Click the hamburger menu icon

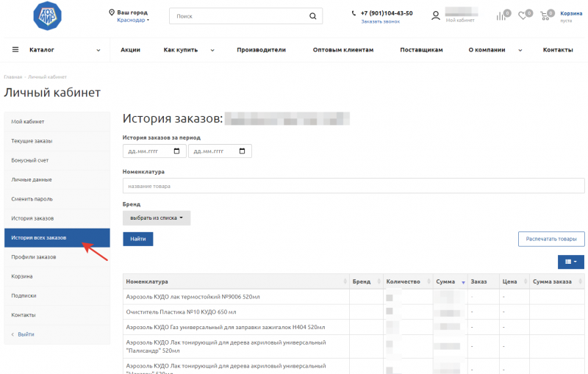[x=15, y=49]
